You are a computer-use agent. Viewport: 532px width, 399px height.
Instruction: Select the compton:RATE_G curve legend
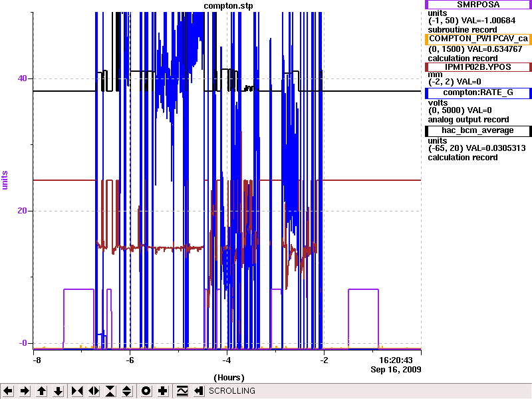478,92
